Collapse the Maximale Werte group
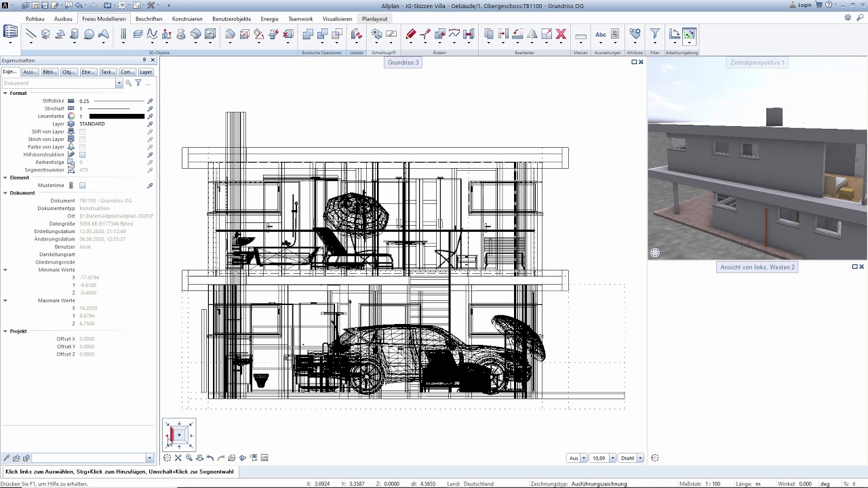Screen dimensions: 868x488 [5, 300]
